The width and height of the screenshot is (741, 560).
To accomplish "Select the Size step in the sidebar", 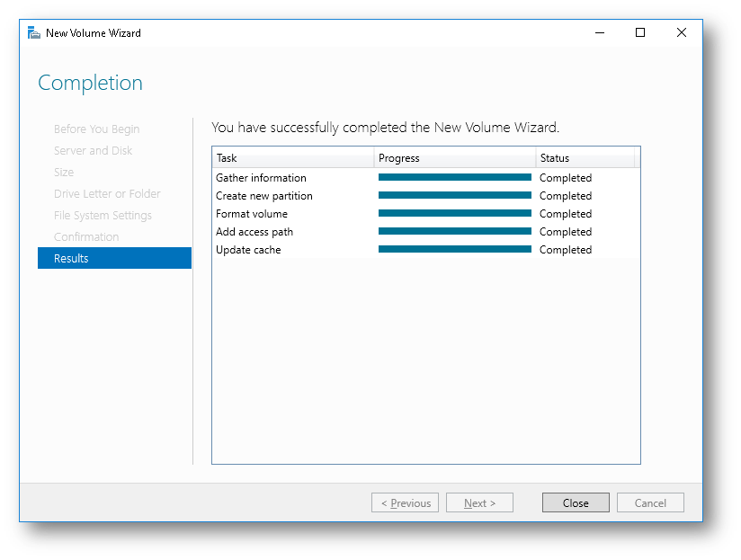I will 65,172.
